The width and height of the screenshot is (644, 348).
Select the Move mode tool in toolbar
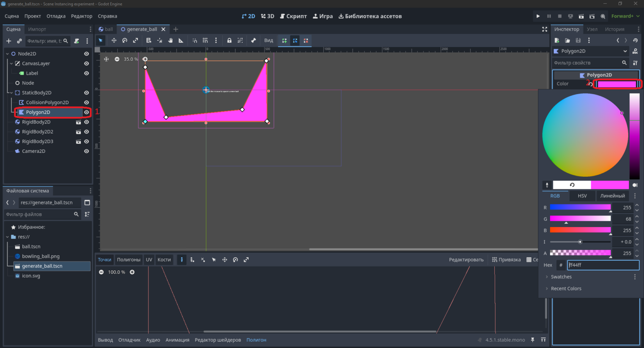(114, 41)
